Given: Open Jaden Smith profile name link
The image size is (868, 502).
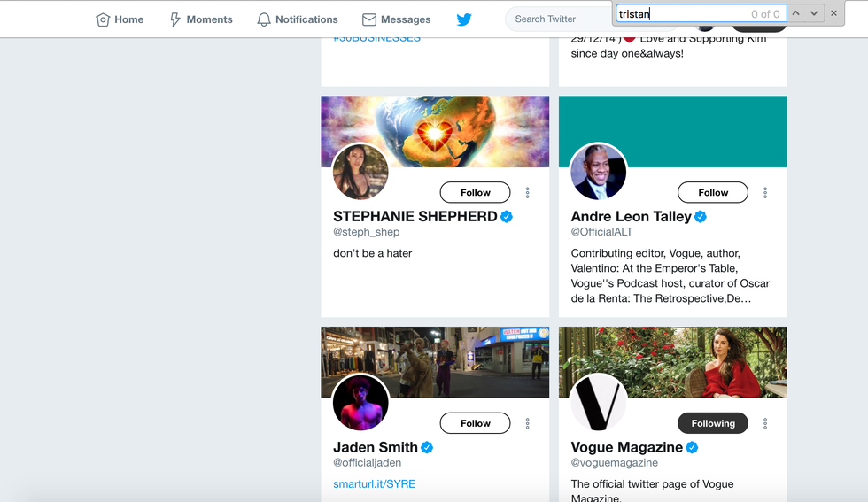Looking at the screenshot, I should (376, 447).
